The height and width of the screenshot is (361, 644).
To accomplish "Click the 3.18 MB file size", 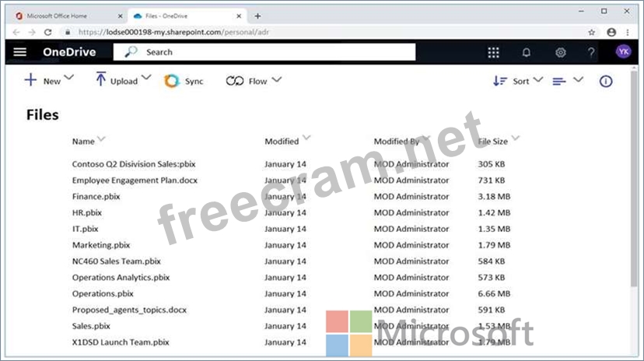I will tap(494, 197).
